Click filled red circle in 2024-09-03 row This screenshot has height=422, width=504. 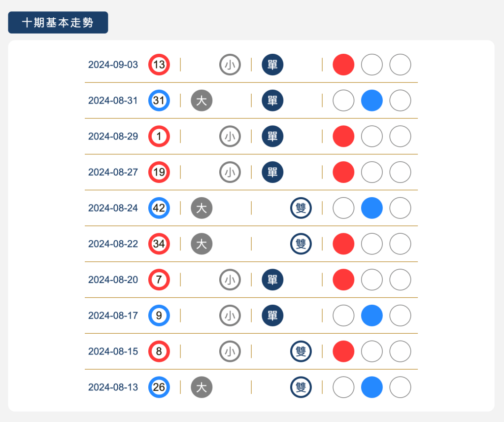click(343, 65)
